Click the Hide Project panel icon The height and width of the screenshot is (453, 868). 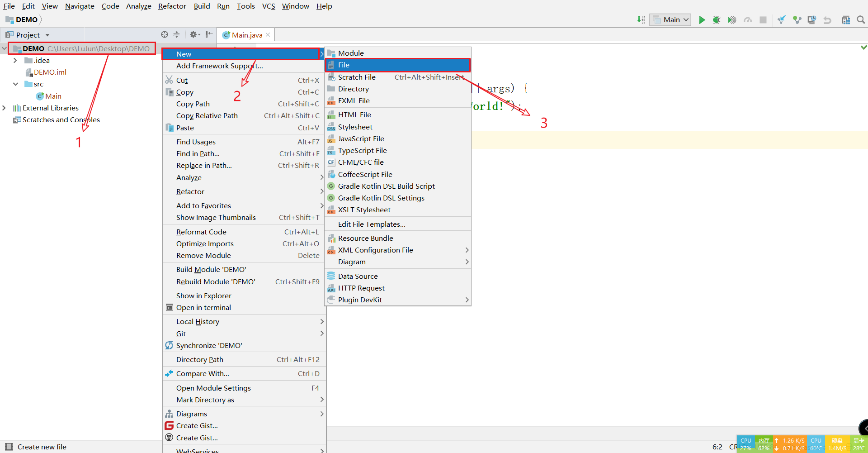coord(209,34)
